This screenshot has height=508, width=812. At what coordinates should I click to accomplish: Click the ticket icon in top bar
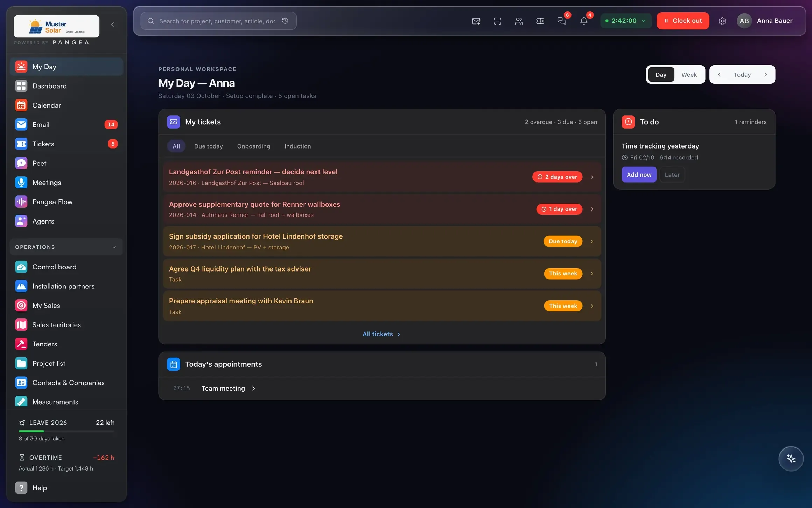[x=540, y=21]
